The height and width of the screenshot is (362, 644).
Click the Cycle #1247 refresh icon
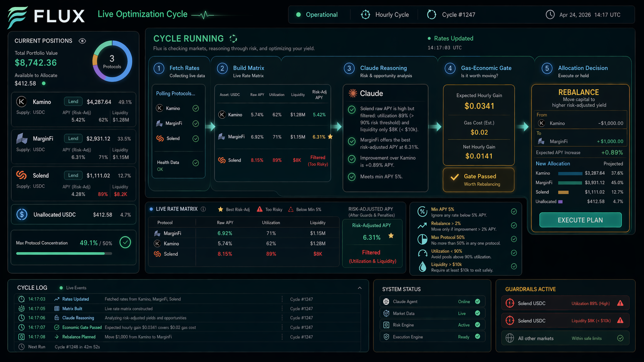[431, 15]
